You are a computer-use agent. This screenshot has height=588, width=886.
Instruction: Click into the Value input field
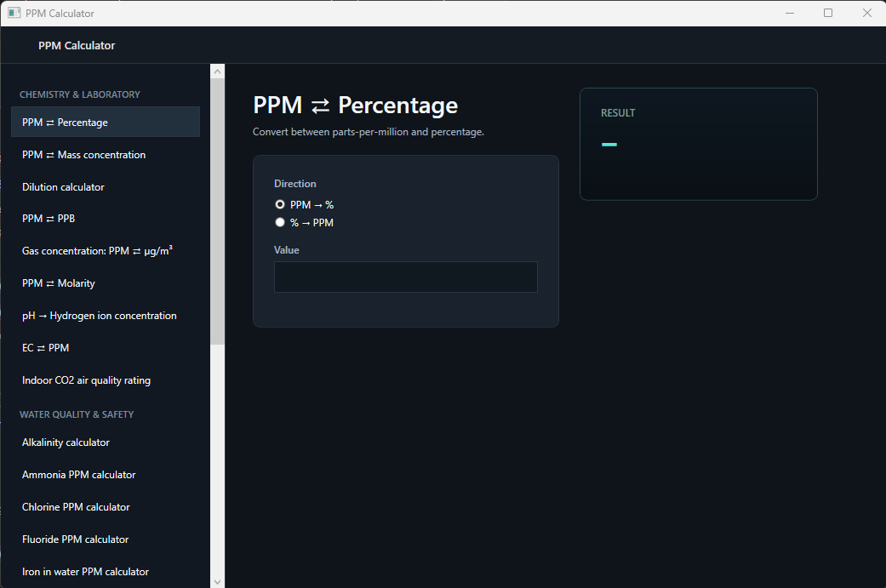click(x=405, y=277)
